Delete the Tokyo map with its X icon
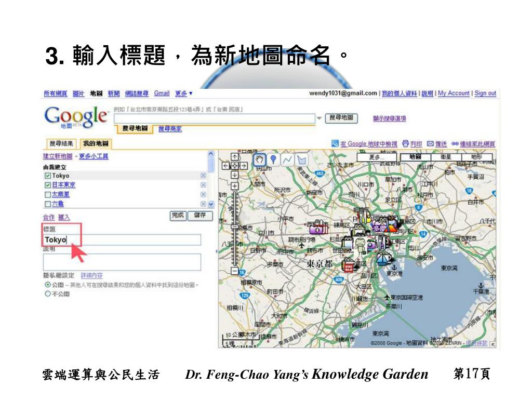Viewport: 532px width, 399px height. [x=203, y=176]
